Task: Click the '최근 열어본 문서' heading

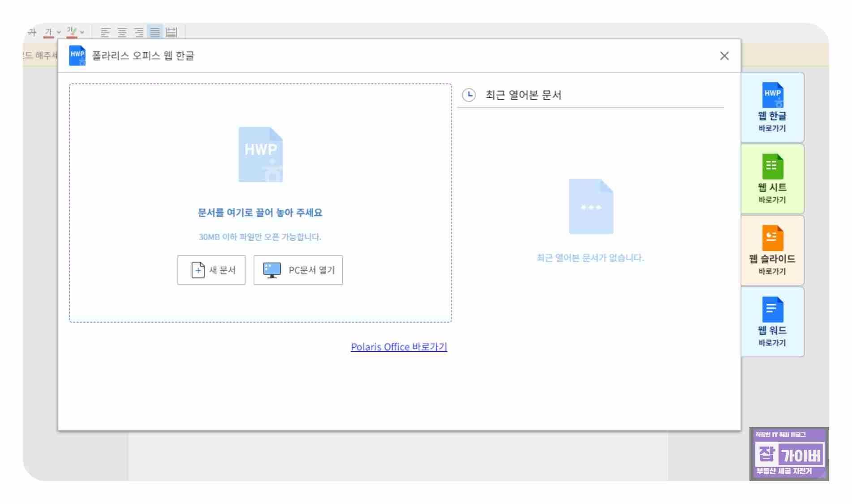Action: click(524, 95)
